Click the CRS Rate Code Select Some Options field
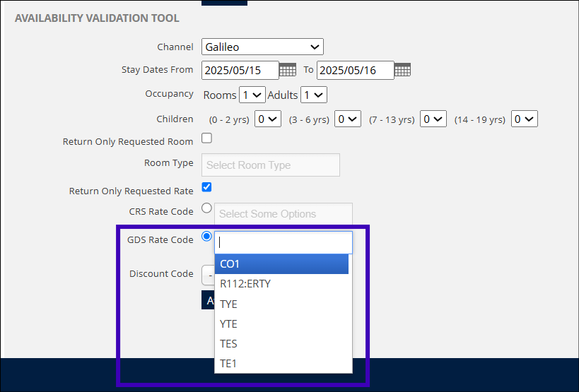The height and width of the screenshot is (392, 579). 283,214
